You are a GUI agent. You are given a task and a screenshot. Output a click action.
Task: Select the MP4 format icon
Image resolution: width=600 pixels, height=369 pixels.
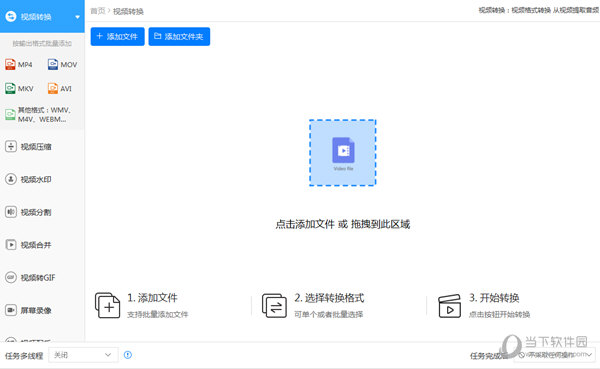click(x=10, y=64)
